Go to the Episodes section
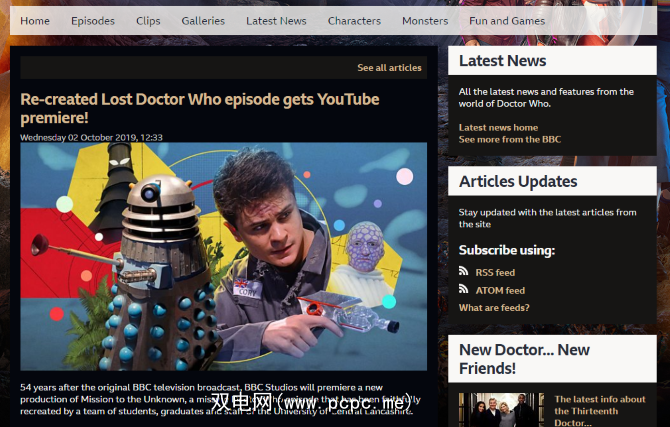 pos(93,21)
